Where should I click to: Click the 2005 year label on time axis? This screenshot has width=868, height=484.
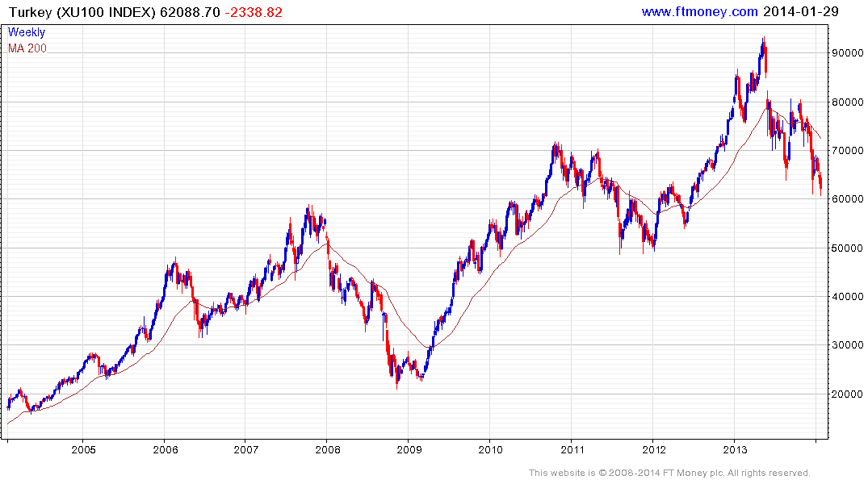84,449
